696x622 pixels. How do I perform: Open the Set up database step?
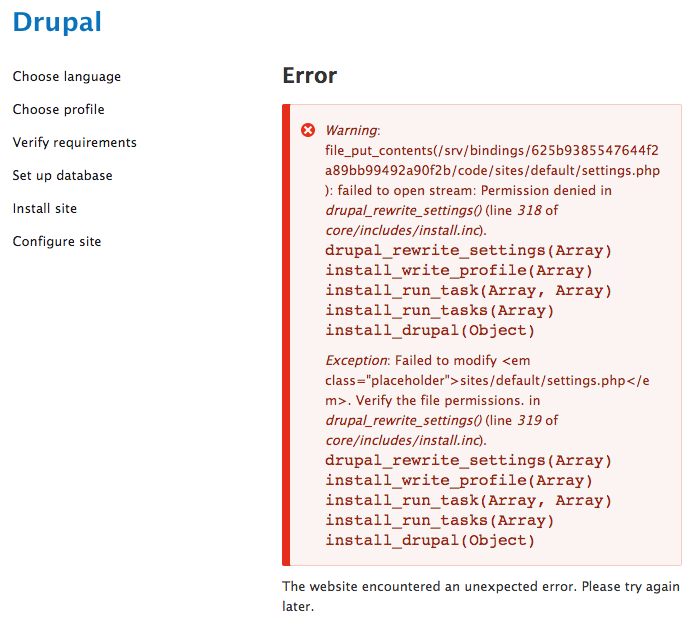(63, 175)
